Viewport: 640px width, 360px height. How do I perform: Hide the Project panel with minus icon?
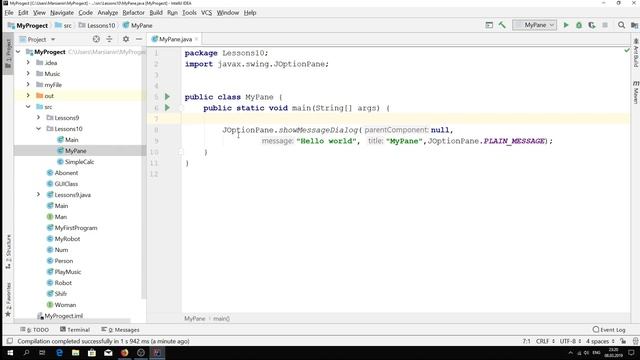(139, 39)
